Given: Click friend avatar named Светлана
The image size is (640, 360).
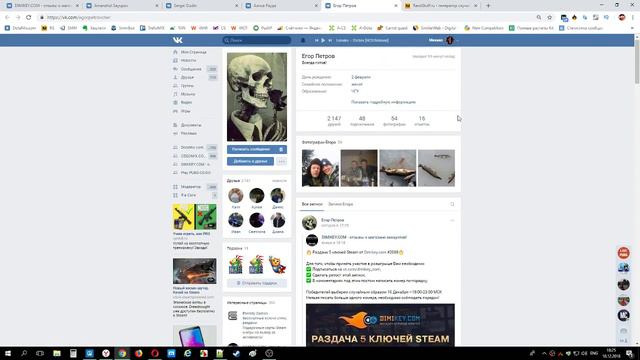Looking at the screenshot, I should click(x=257, y=220).
